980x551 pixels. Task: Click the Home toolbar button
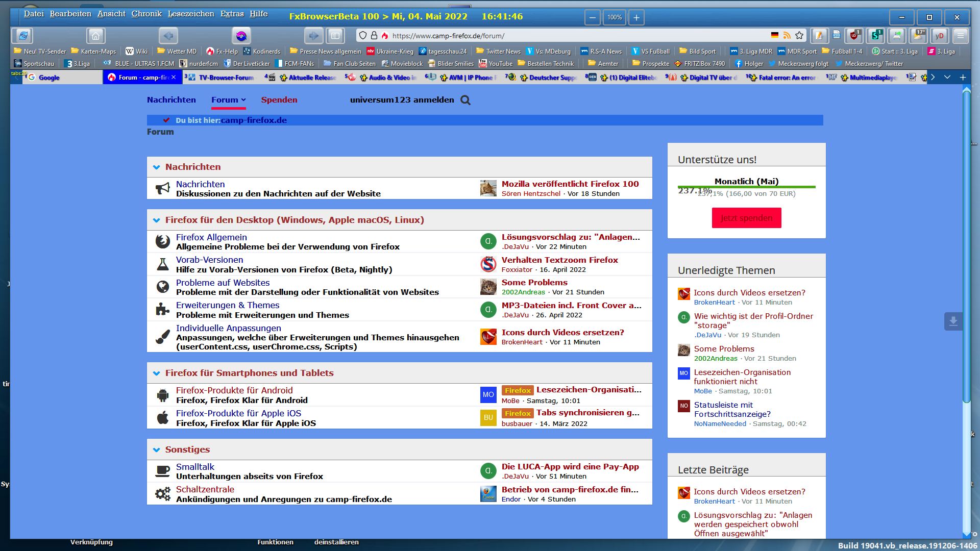(95, 36)
